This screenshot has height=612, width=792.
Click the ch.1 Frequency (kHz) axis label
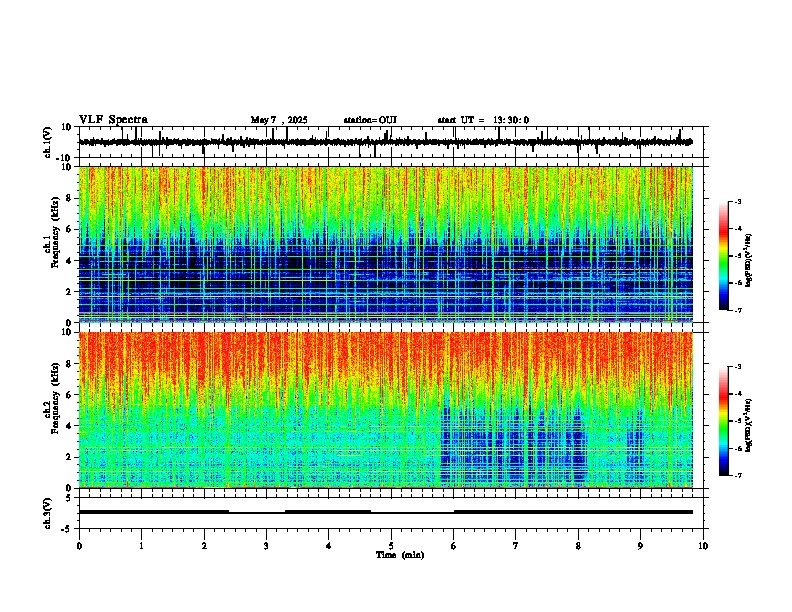(x=55, y=233)
